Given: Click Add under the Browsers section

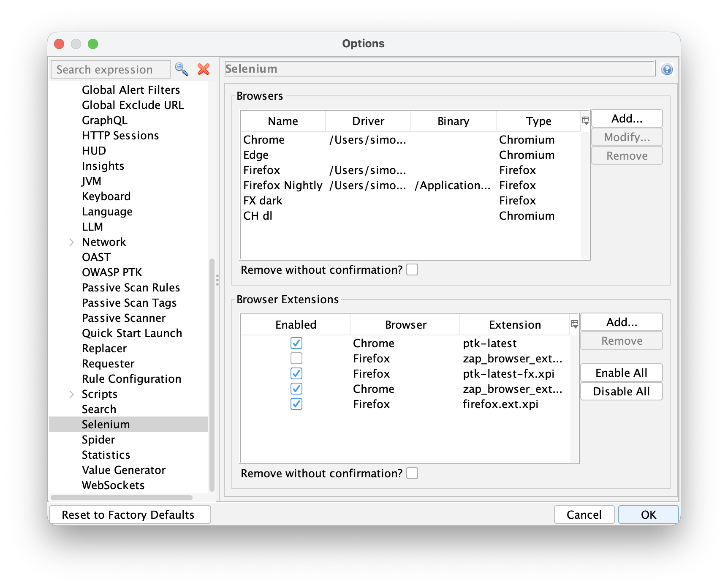Looking at the screenshot, I should tap(627, 118).
